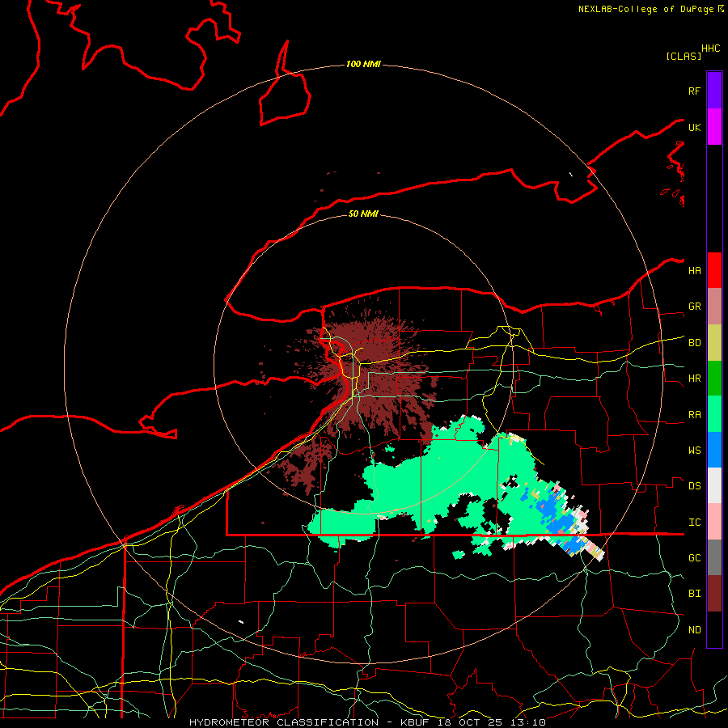Screen dimensions: 728x728
Task: Click the "RF" legend label
Action: pyautogui.click(x=694, y=91)
